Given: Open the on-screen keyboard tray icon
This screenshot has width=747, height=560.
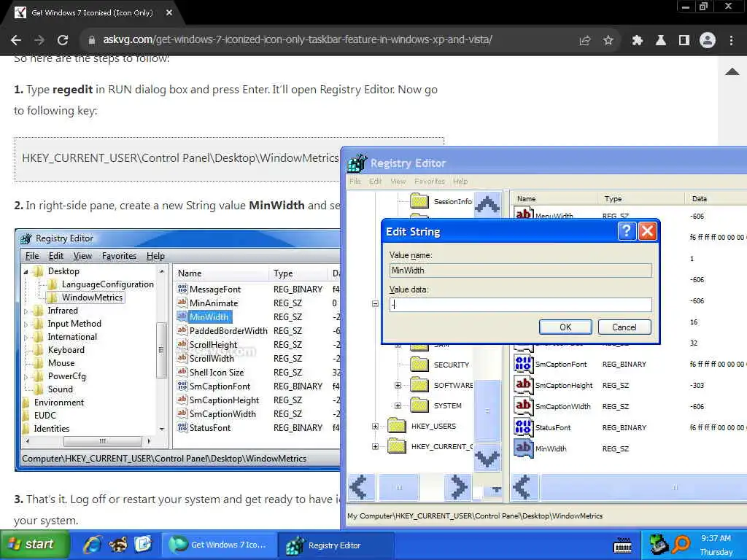Looking at the screenshot, I should [622, 545].
